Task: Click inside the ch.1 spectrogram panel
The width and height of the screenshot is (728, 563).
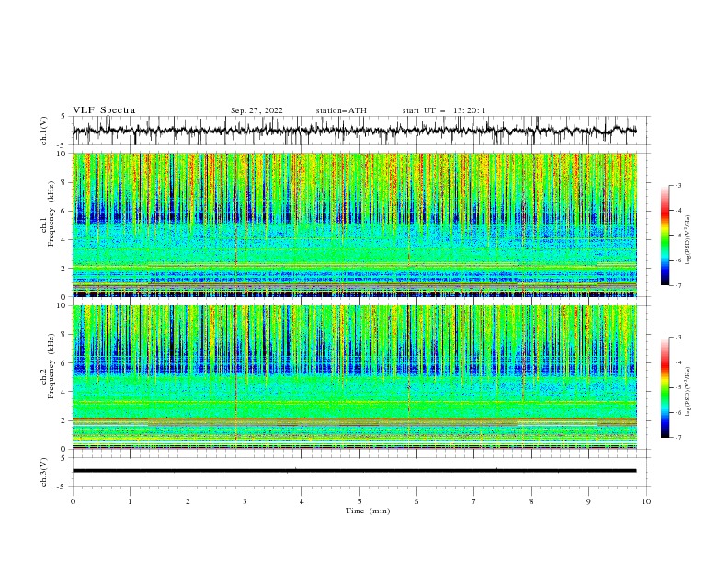Action: pyautogui.click(x=354, y=224)
